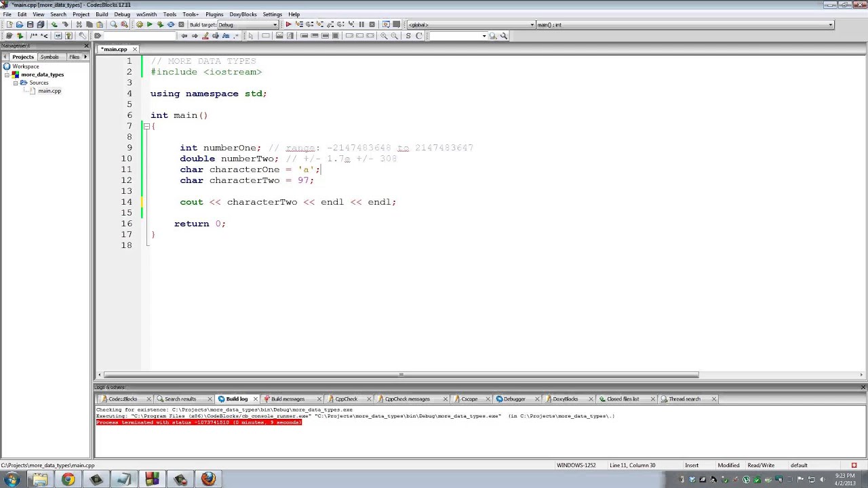Save the current file with Save icon

[30, 24]
